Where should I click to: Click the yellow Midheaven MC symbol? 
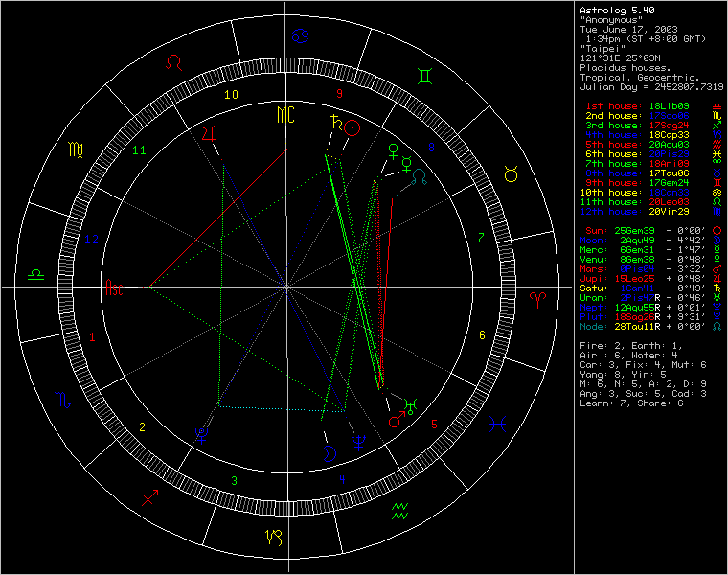[286, 116]
